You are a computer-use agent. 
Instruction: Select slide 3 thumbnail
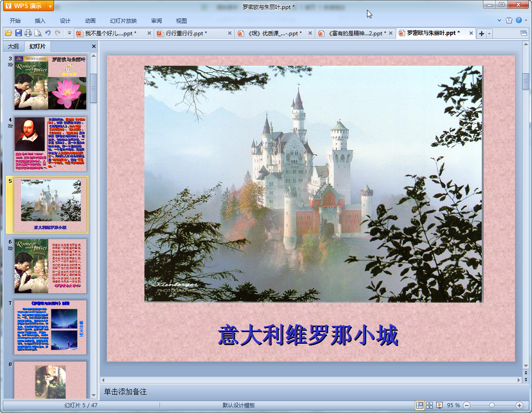[51, 83]
